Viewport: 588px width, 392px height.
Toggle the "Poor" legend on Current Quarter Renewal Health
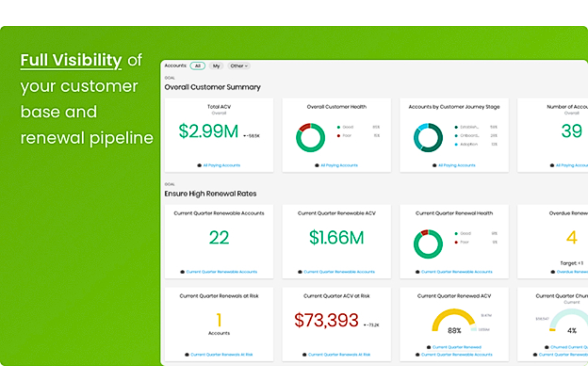[465, 242]
